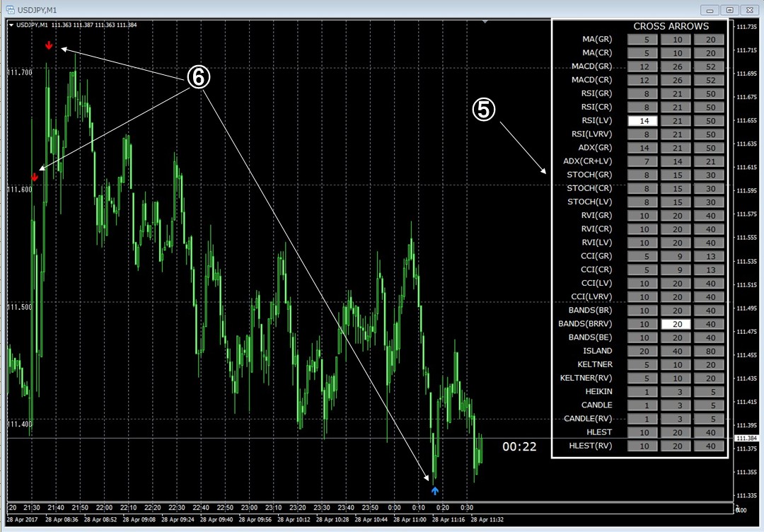Toggle KELTNER 10 button
The width and height of the screenshot is (764, 532).
676,365
